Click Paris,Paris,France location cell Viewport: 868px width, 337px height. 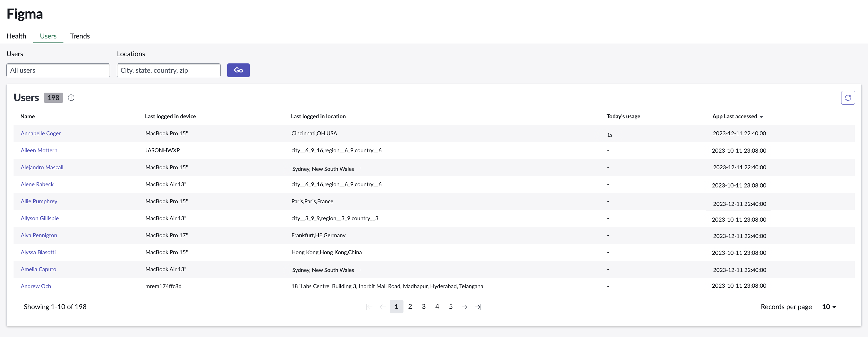pos(312,201)
